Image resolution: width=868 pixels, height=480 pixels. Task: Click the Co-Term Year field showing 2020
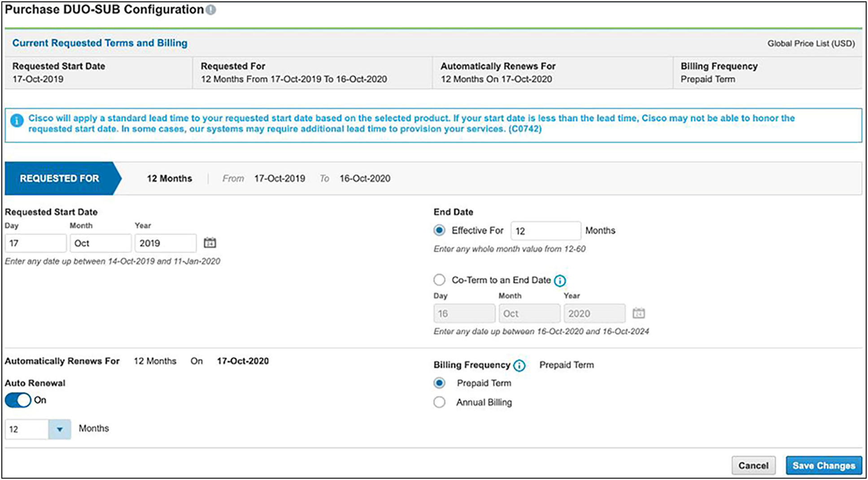pyautogui.click(x=595, y=314)
